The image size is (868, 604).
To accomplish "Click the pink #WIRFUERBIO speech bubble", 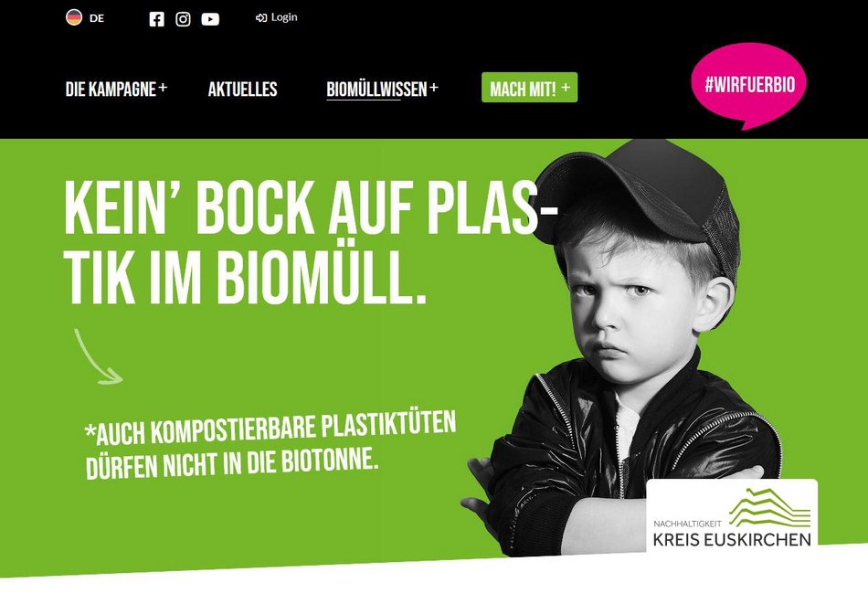I will click(749, 87).
